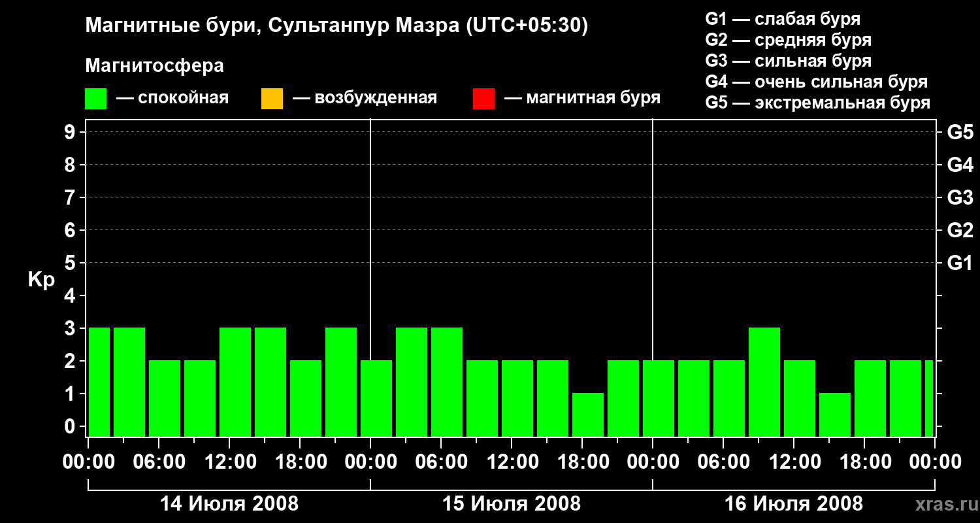Click the 12:00 time label on 15 July

click(x=512, y=462)
